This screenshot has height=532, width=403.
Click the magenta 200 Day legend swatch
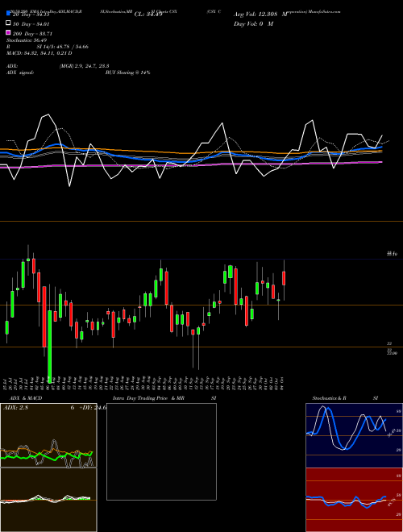(9, 33)
